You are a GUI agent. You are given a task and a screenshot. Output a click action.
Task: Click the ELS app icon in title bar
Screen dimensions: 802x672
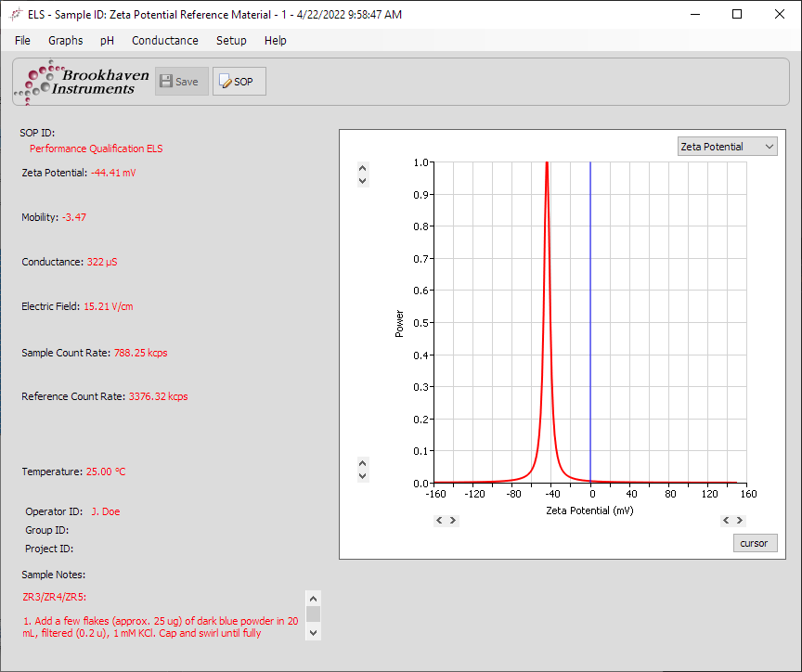15,15
